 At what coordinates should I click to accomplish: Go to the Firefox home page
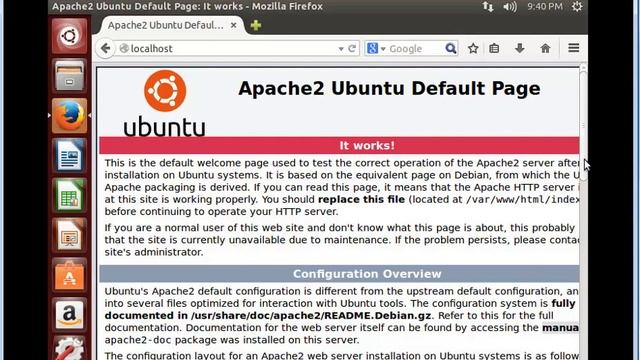[545, 49]
